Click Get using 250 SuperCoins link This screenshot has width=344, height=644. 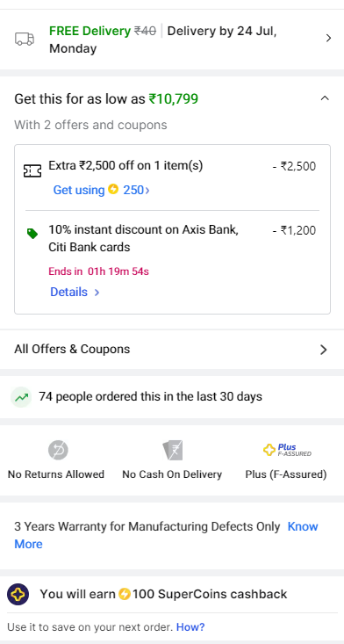coord(101,190)
